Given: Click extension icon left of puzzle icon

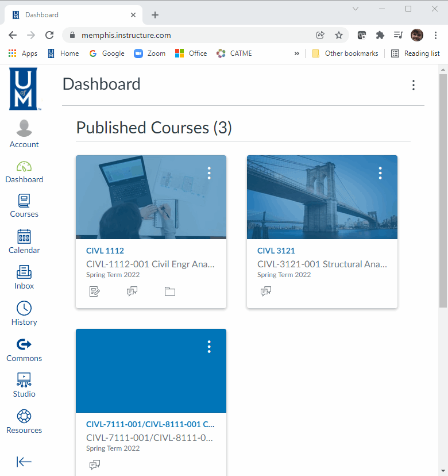Looking at the screenshot, I should pos(361,35).
